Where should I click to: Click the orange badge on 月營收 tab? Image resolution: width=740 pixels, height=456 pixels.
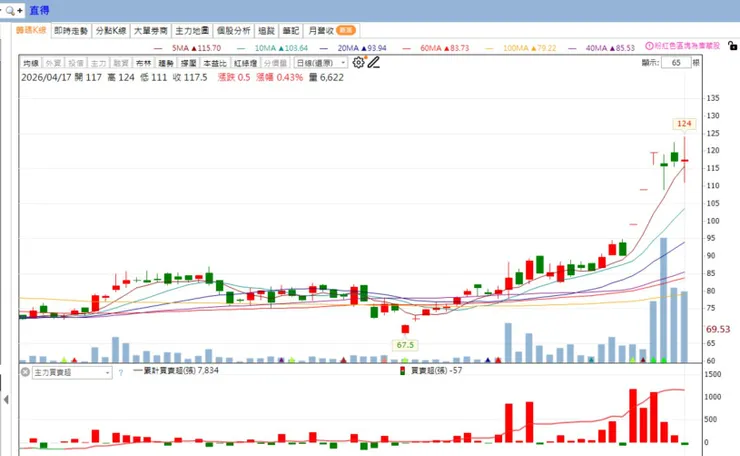[x=345, y=30]
